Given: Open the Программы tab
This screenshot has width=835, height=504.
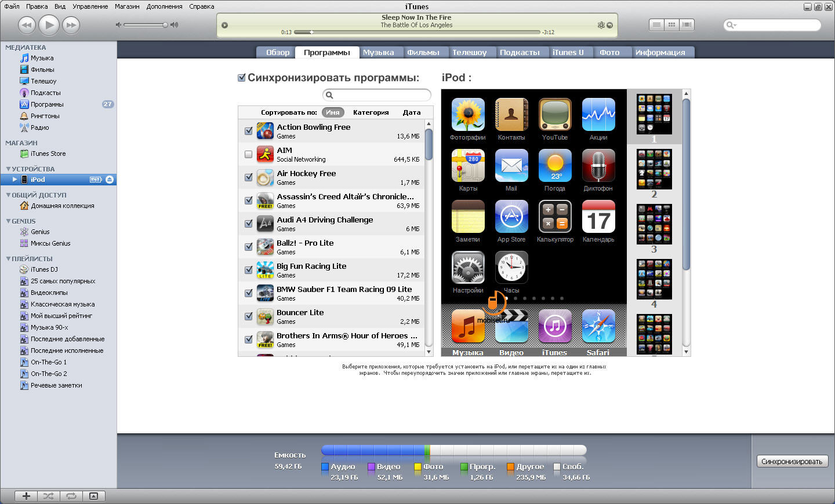Looking at the screenshot, I should coord(327,52).
